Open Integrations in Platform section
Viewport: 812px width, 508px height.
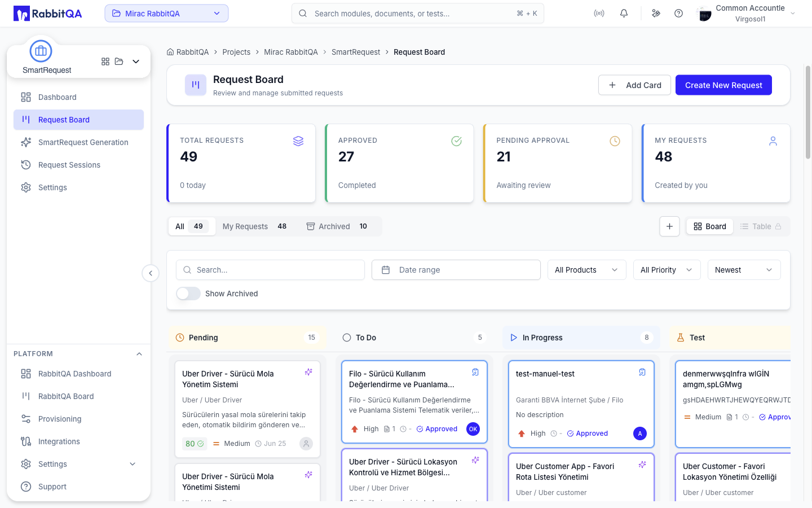tap(79, 441)
